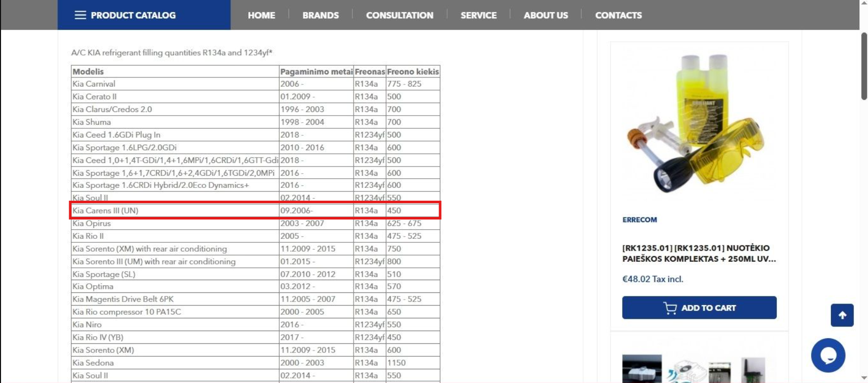Click the 2010 - 2016 year cell
Screen dimensions: 868x383
[x=316, y=148]
